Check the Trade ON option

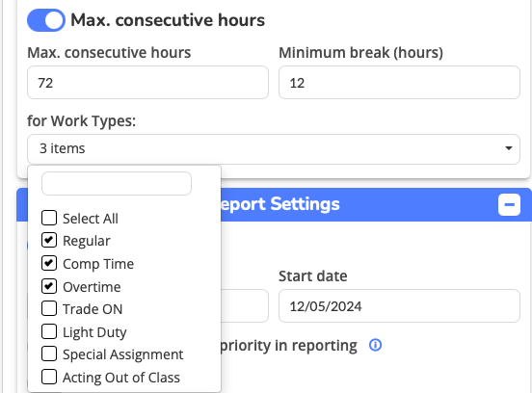[x=49, y=308]
